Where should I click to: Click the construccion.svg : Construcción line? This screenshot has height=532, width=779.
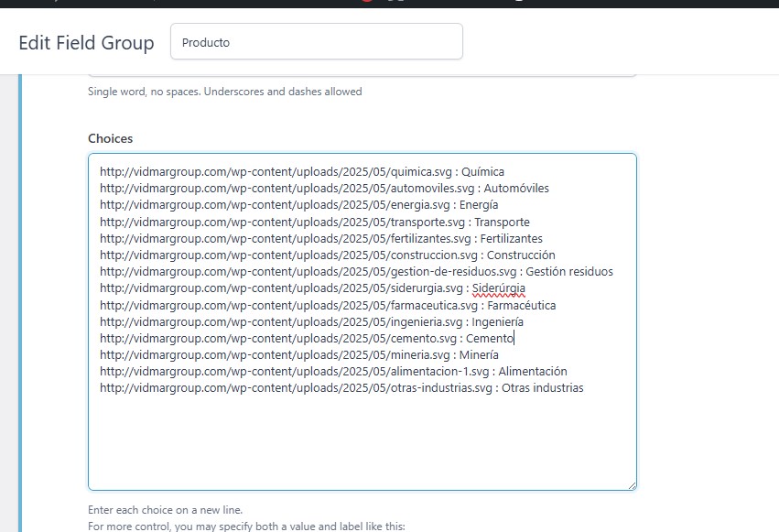click(328, 255)
